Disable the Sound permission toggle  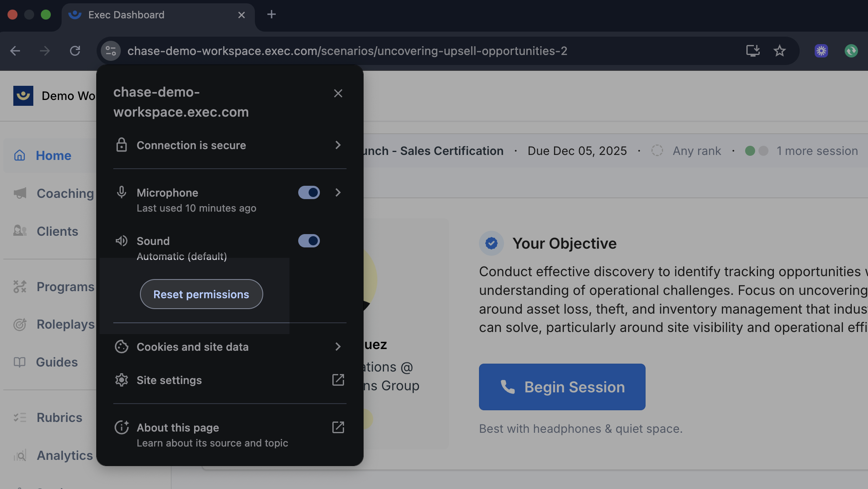pyautogui.click(x=309, y=241)
